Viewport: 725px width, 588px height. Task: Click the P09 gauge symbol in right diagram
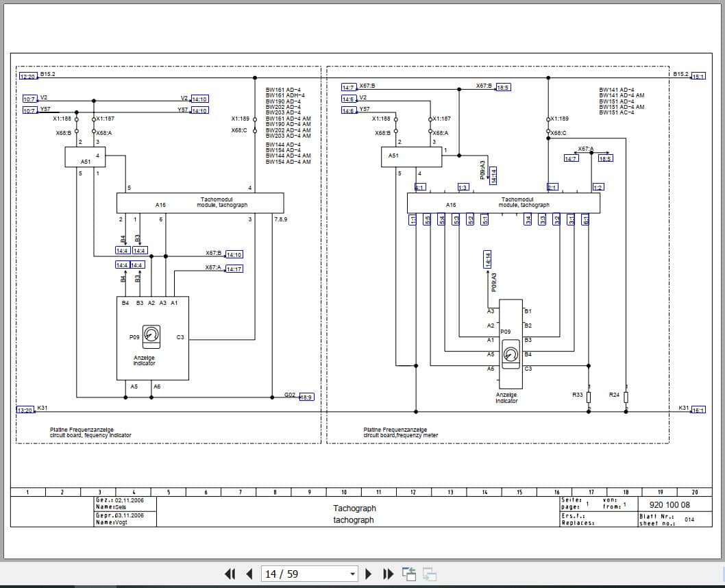(x=511, y=354)
